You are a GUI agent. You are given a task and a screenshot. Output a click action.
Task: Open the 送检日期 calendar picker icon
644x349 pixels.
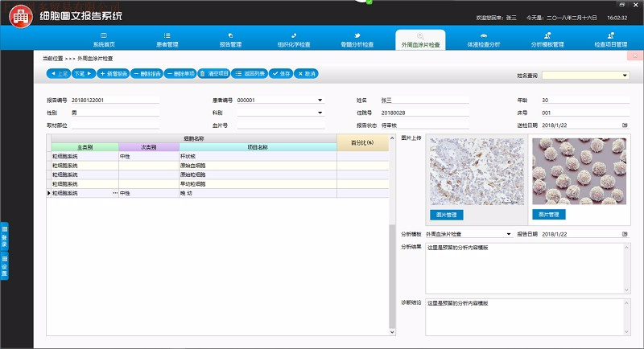coord(625,125)
